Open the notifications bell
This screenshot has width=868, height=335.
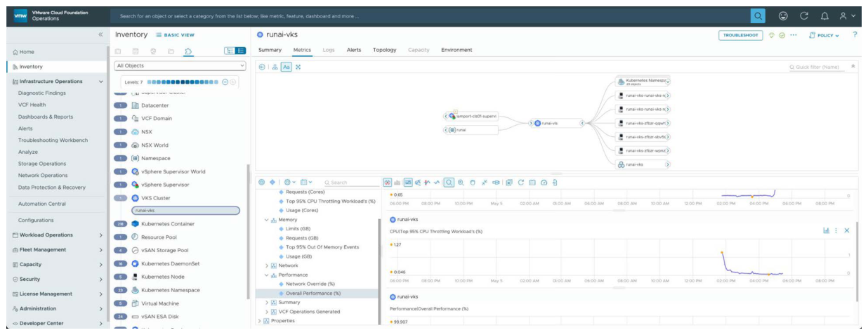point(825,15)
